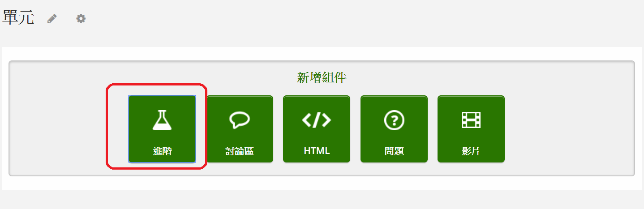644x209 pixels.
Task: Select the film strip icon for 影片
Action: coord(471,120)
